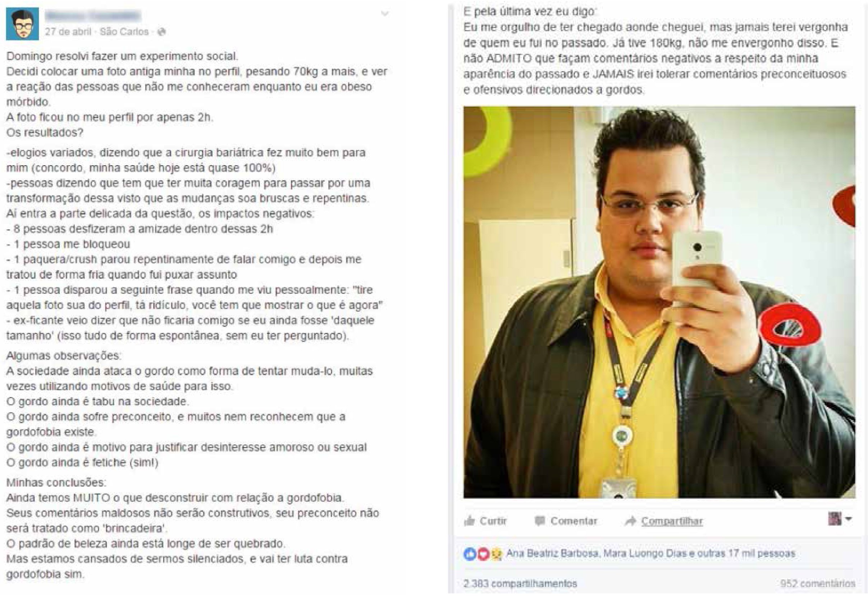This screenshot has height=596, width=868.
Task: Click the Compartilhar arrow icon
Action: 631,521
